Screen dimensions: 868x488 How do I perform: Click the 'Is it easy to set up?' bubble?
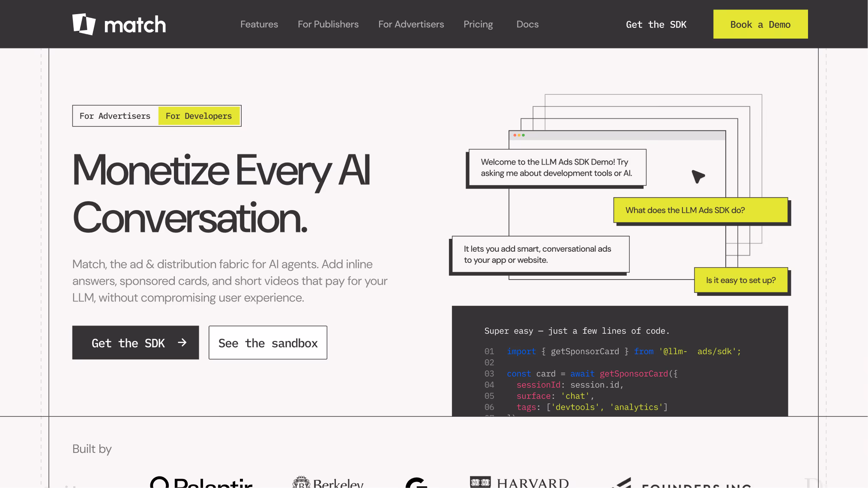[741, 280]
